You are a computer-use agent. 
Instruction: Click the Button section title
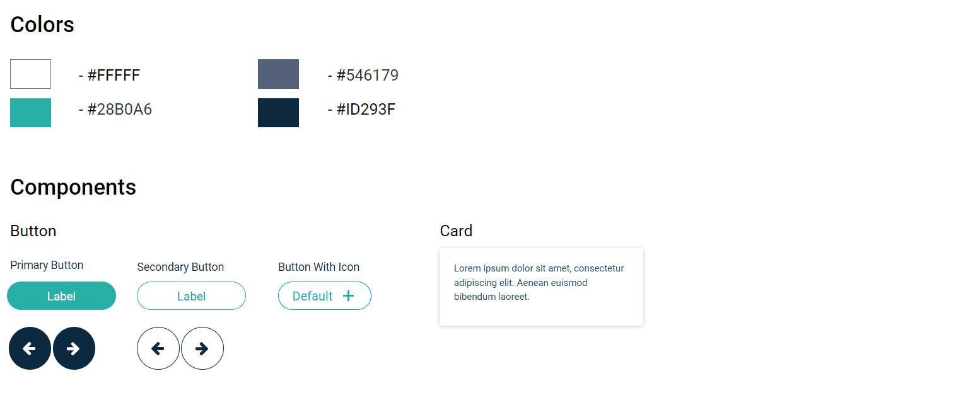click(x=33, y=231)
